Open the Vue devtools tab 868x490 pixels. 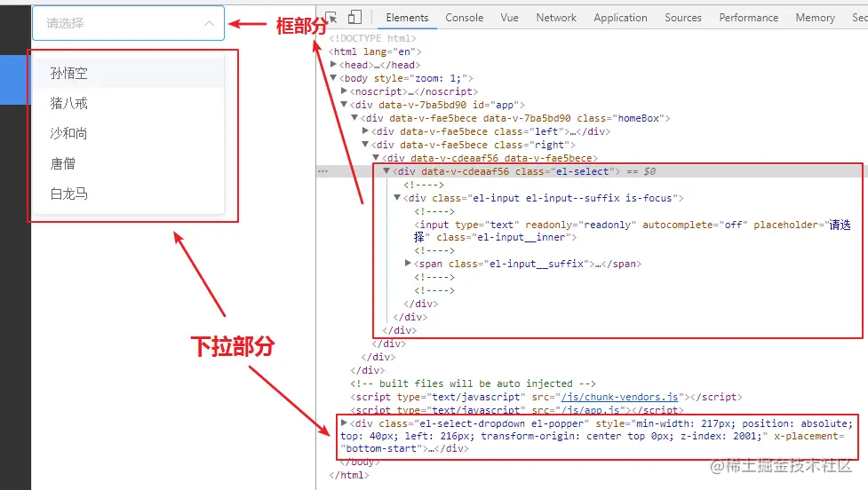click(509, 18)
